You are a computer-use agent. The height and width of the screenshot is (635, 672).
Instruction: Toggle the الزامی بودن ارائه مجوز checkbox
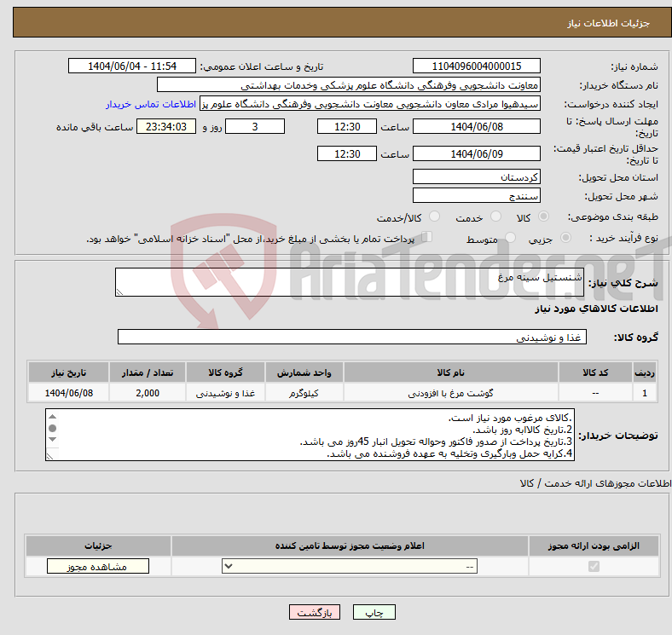tap(594, 567)
